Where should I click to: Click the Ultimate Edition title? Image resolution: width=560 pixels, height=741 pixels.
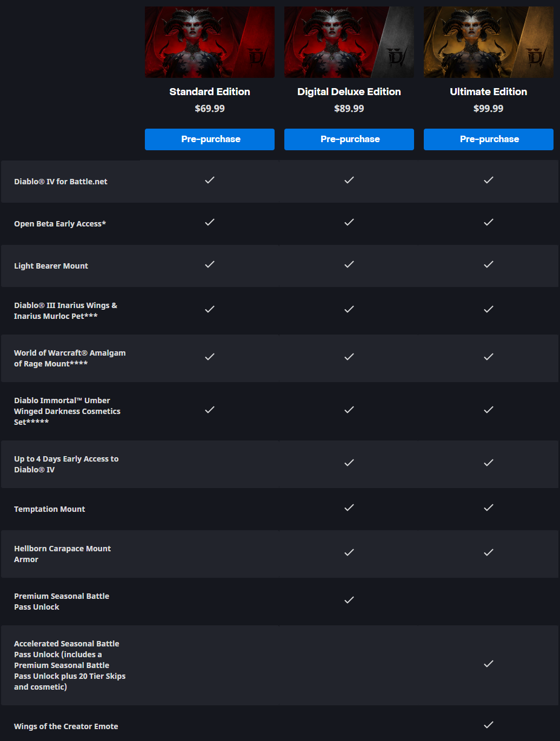pyautogui.click(x=489, y=92)
